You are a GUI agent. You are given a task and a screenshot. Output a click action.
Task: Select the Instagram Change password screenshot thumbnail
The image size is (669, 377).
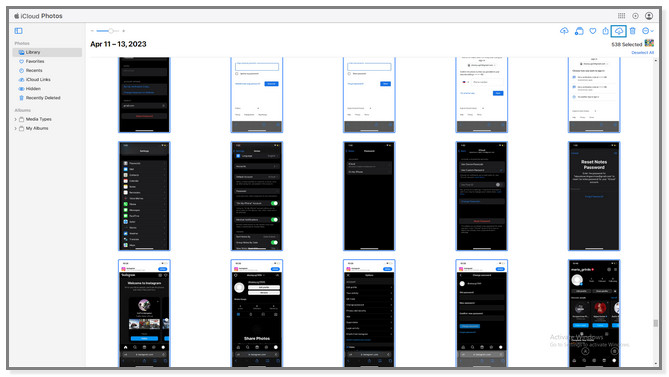(x=482, y=313)
